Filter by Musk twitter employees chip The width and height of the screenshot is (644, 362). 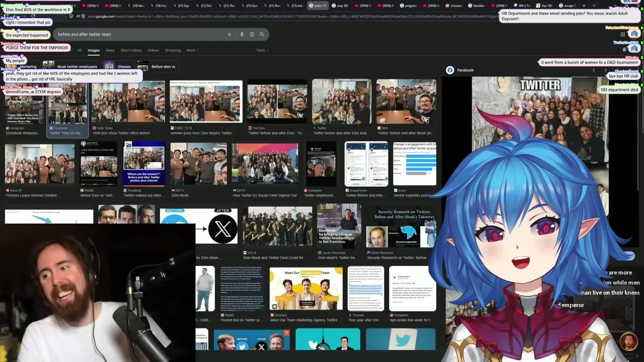click(70, 66)
